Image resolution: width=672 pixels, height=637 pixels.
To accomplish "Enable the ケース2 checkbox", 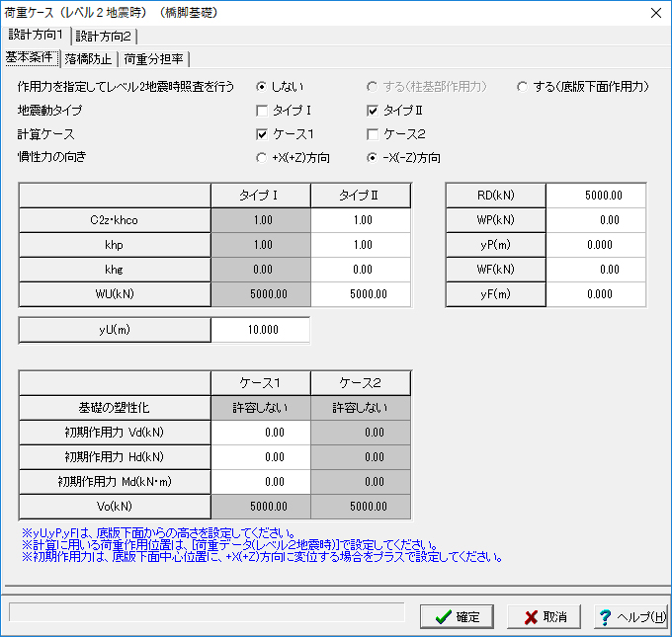I will [396, 134].
